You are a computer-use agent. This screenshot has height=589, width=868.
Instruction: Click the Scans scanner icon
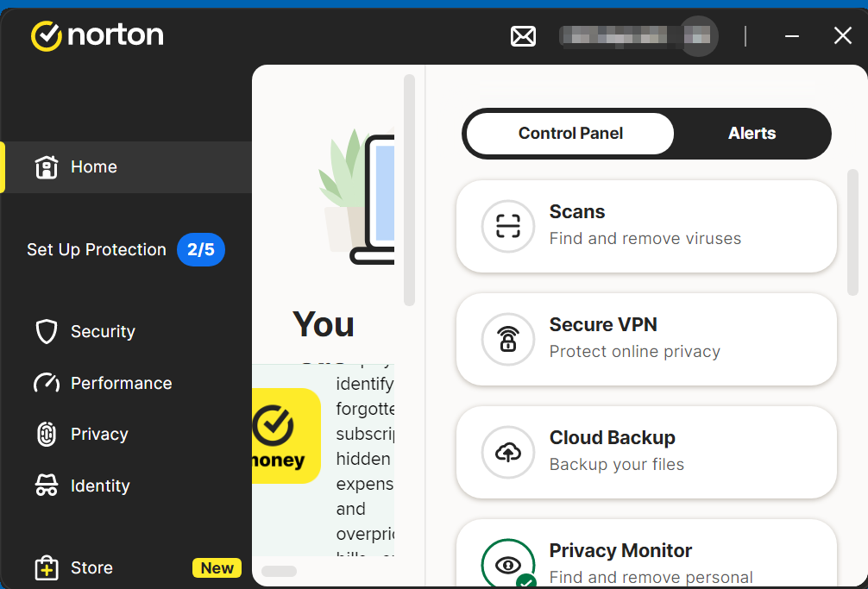click(x=508, y=226)
